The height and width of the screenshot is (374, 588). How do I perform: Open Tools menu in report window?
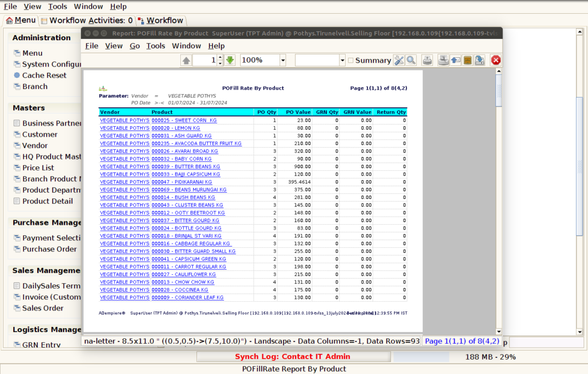(x=156, y=46)
